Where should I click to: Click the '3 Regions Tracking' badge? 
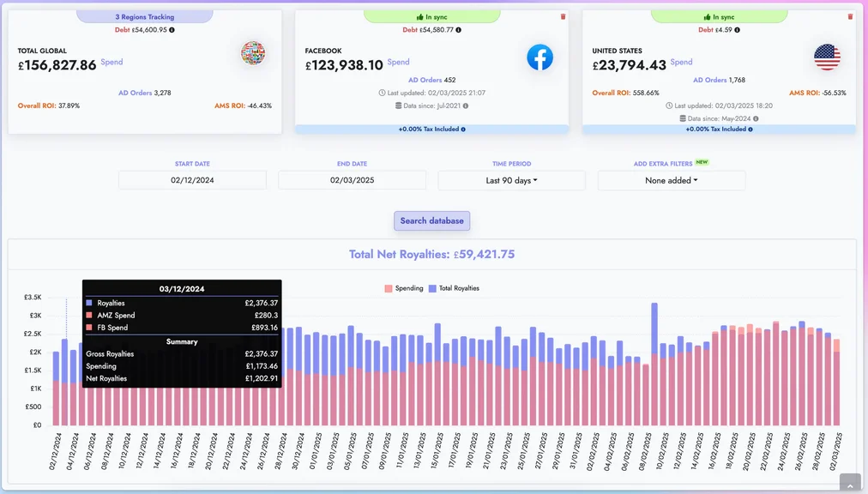pos(144,16)
